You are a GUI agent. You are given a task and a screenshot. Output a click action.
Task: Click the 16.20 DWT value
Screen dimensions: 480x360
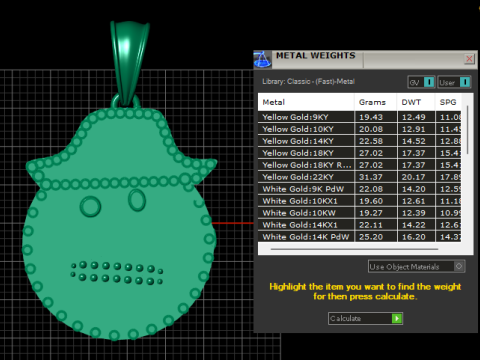pos(414,237)
